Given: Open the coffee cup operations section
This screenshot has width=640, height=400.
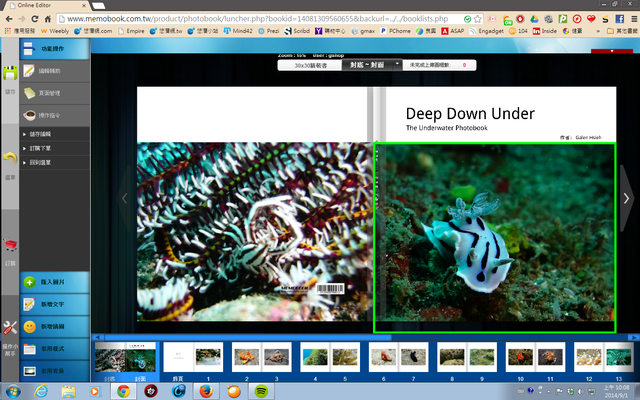Looking at the screenshot, I should (x=55, y=116).
